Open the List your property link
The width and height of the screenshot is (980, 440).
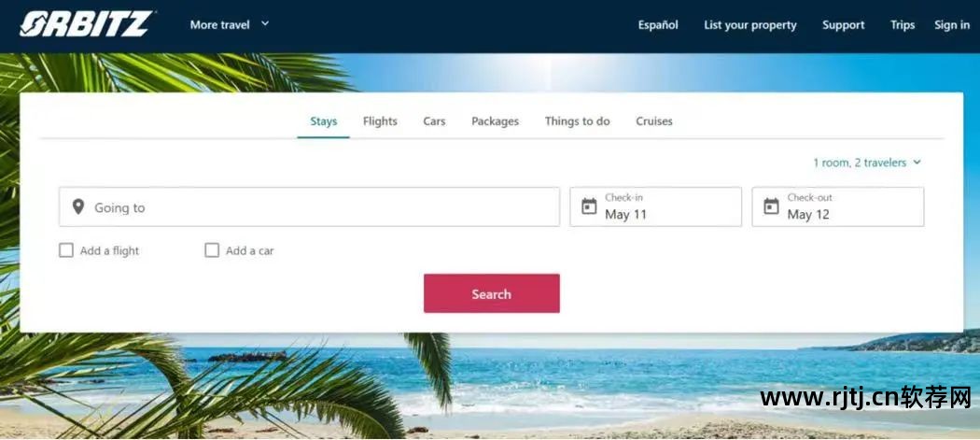[750, 25]
